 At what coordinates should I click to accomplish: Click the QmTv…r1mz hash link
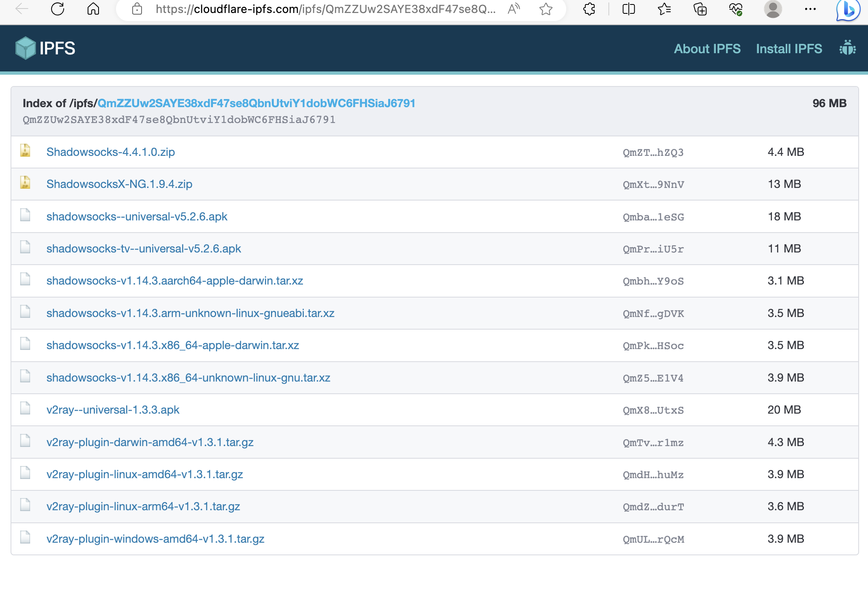pos(653,442)
